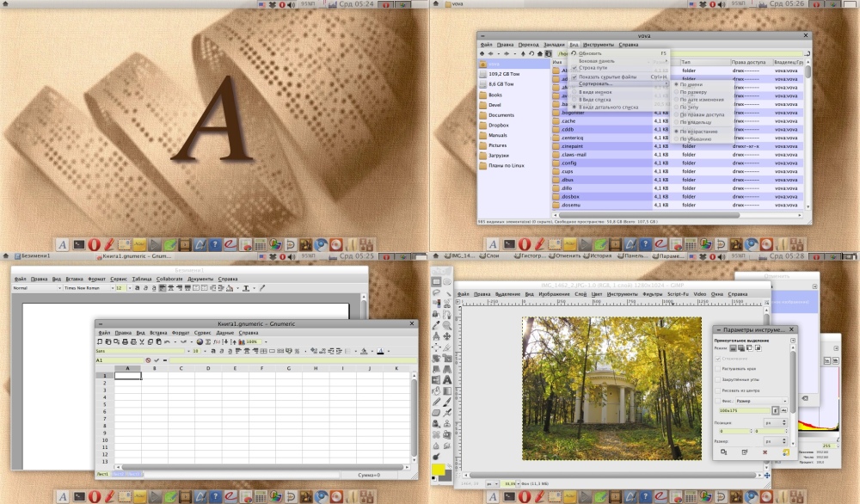Open the 'Фильтры' menu in GIMP

click(x=652, y=294)
